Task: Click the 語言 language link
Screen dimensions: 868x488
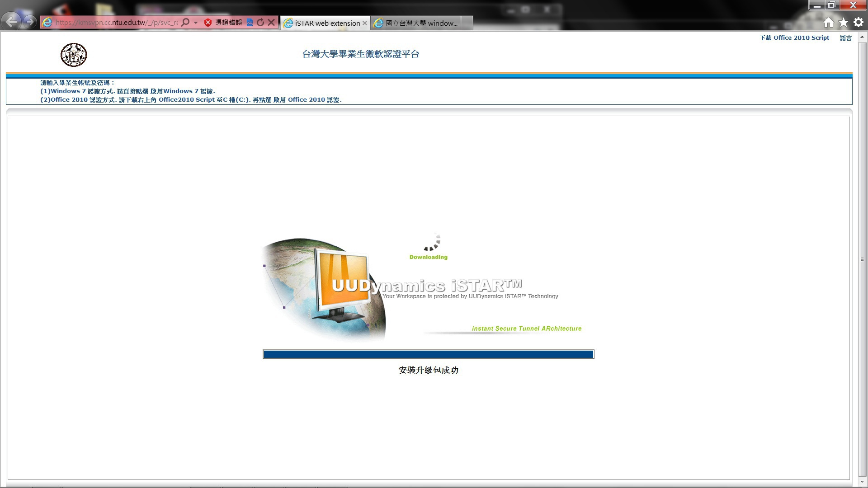Action: pos(846,38)
